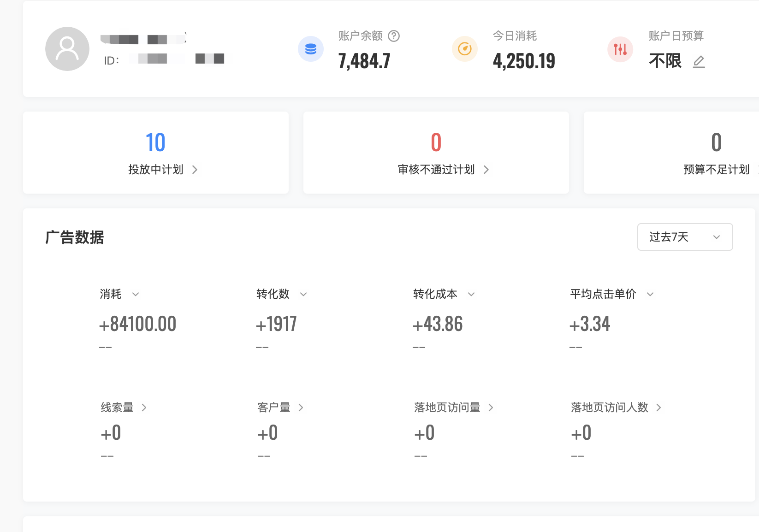Open 落地页访问人数 detail arrow
The image size is (759, 532).
pos(658,408)
